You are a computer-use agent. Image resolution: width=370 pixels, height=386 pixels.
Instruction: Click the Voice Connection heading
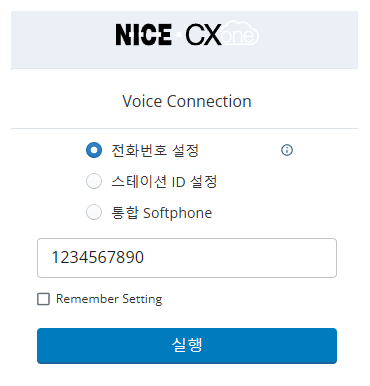187,101
